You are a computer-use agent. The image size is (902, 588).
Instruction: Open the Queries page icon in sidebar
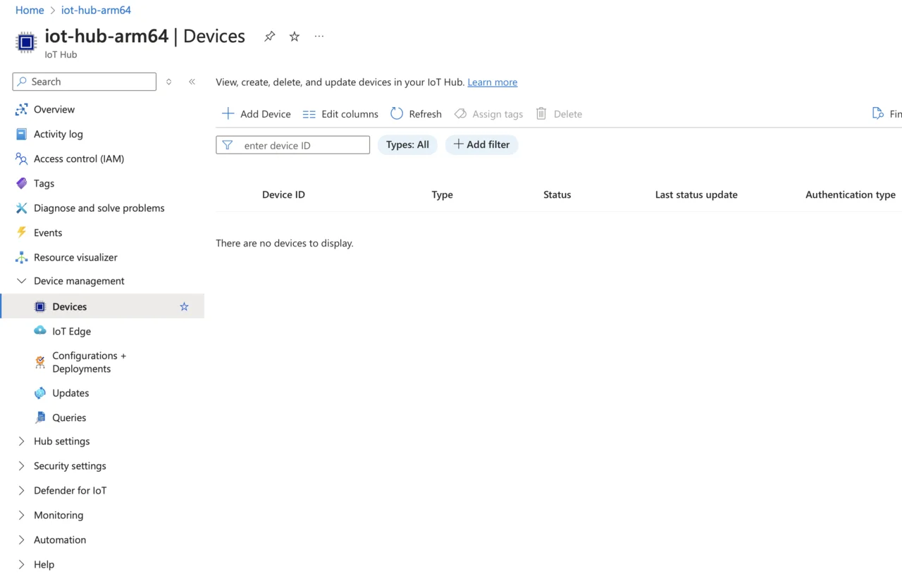coord(40,418)
